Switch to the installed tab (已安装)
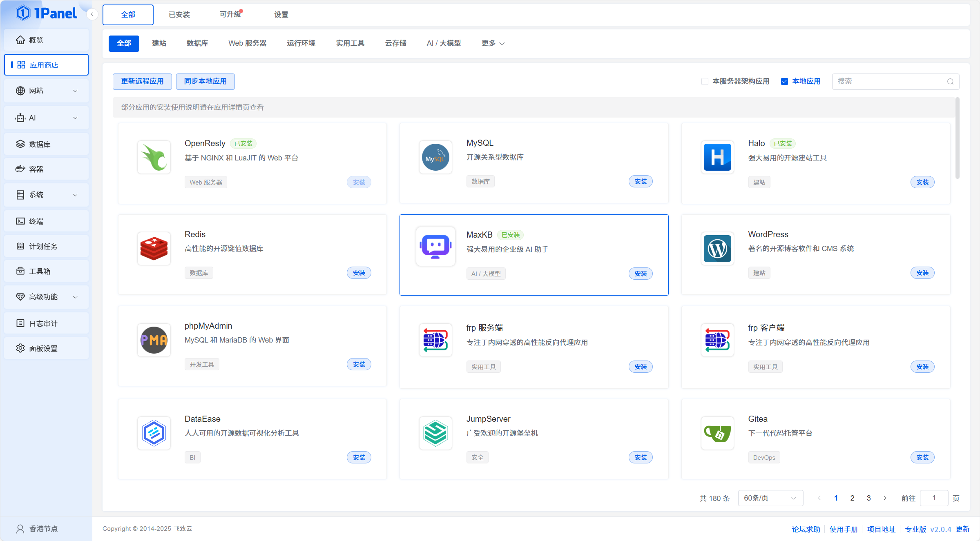The height and width of the screenshot is (541, 980). [x=179, y=15]
